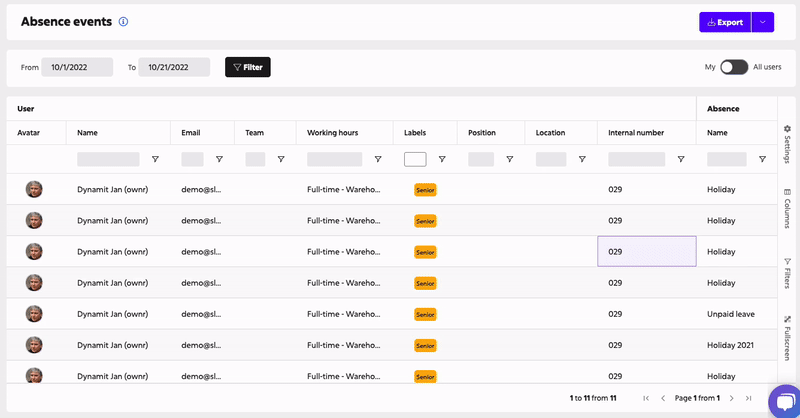
Task: Toggle the My / All users switch
Action: (734, 67)
